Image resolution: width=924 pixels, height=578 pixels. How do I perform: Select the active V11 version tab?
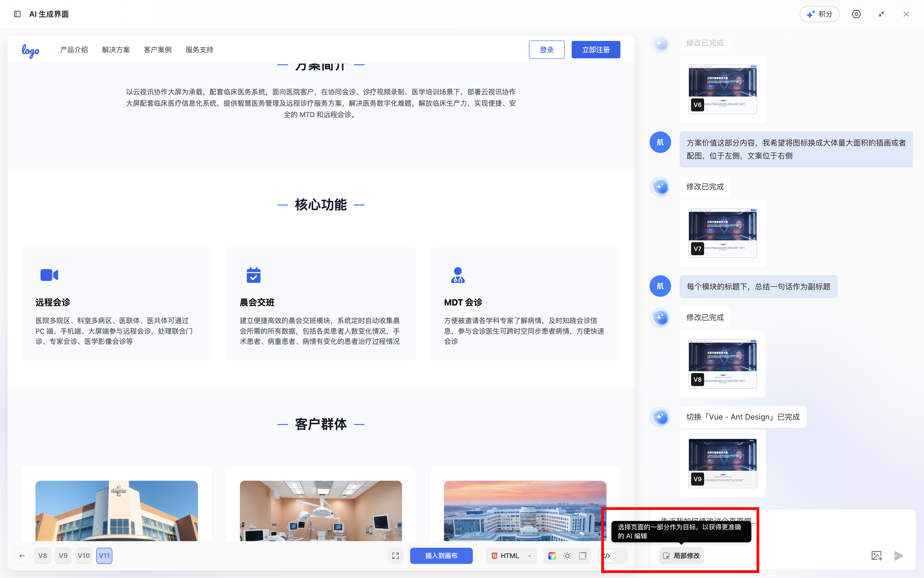click(104, 556)
